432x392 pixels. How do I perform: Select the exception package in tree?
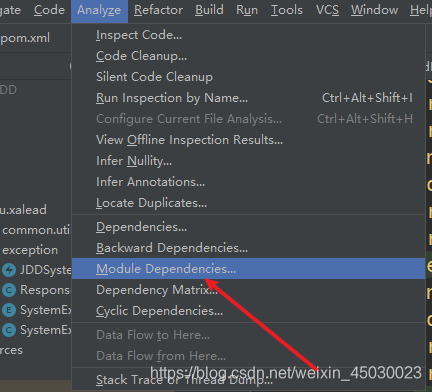pos(30,250)
